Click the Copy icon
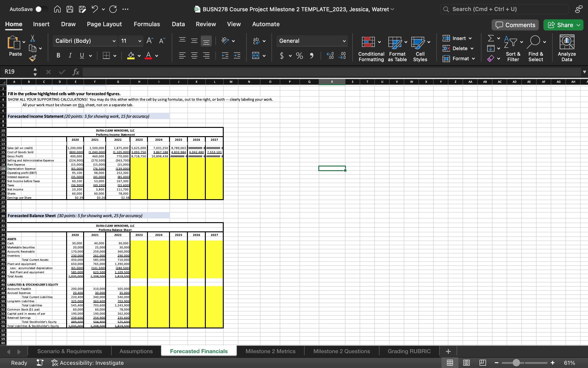This screenshot has width=588, height=368. 33,49
